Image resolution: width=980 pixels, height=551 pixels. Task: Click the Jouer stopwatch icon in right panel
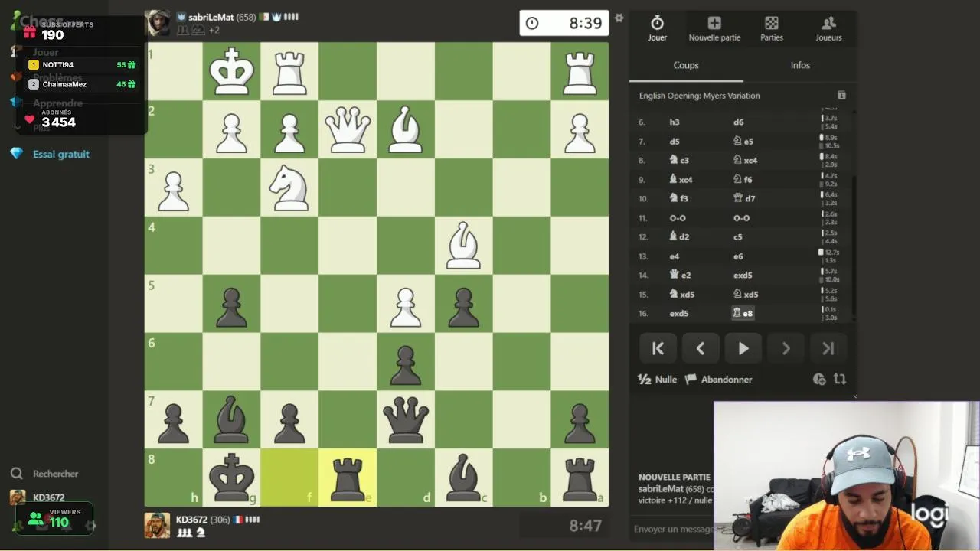pos(657,23)
